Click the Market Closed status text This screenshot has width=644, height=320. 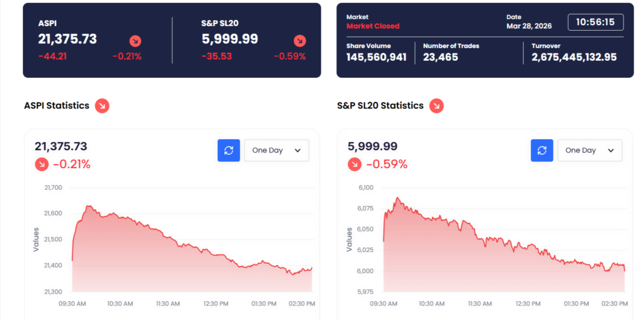coord(373,26)
